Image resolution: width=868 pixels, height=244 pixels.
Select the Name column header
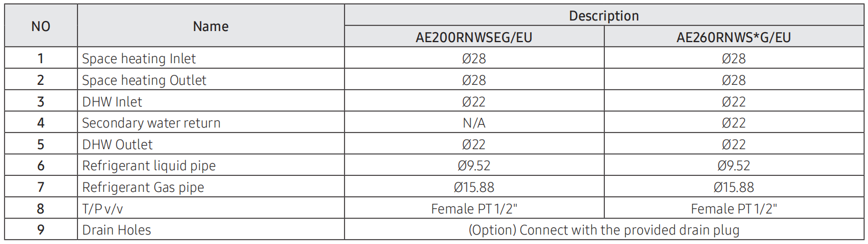tap(210, 26)
